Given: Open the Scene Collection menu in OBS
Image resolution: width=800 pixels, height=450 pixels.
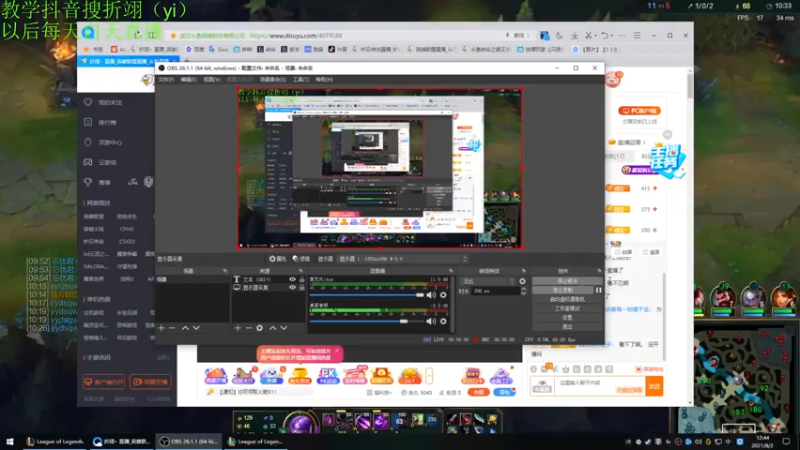Looking at the screenshot, I should point(273,80).
